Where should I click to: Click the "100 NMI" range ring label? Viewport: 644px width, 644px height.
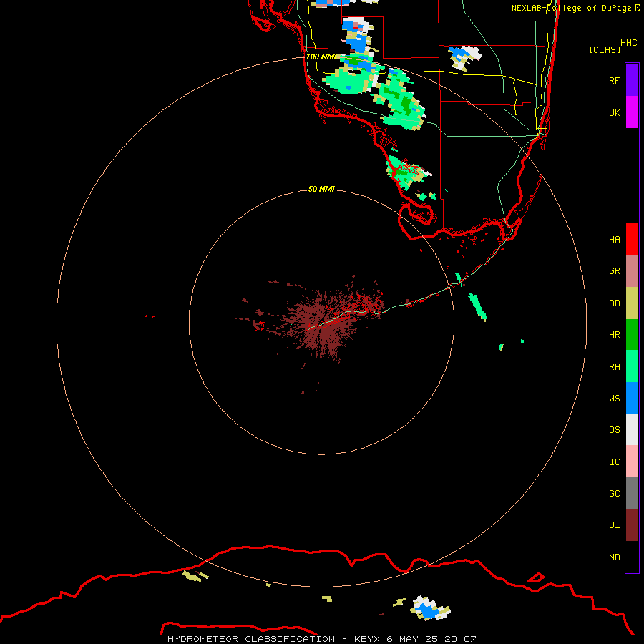click(x=321, y=57)
